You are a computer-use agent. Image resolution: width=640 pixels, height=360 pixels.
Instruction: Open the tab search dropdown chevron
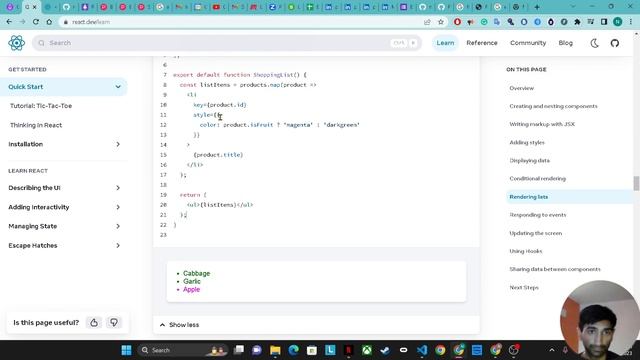[x=573, y=7]
